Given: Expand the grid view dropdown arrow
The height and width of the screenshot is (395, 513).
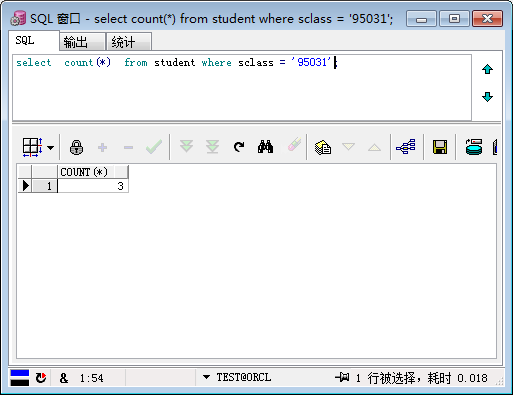Looking at the screenshot, I should [50, 147].
